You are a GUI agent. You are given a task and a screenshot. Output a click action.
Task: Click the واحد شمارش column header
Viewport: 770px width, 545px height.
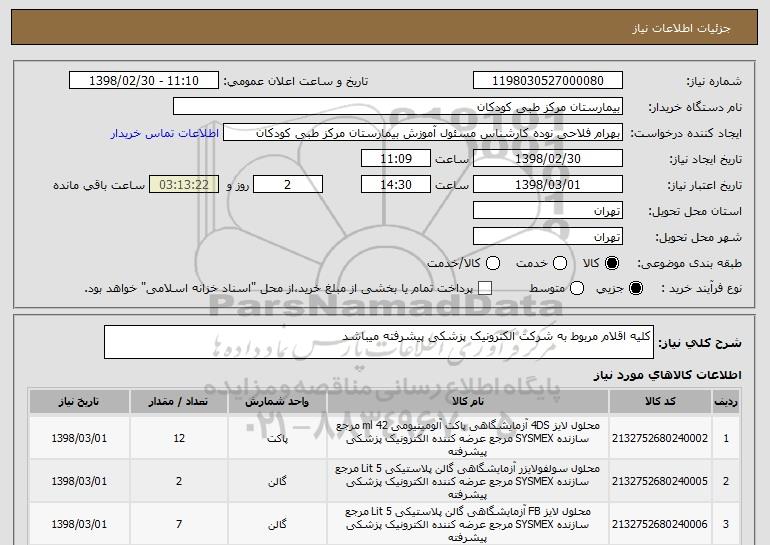[277, 402]
